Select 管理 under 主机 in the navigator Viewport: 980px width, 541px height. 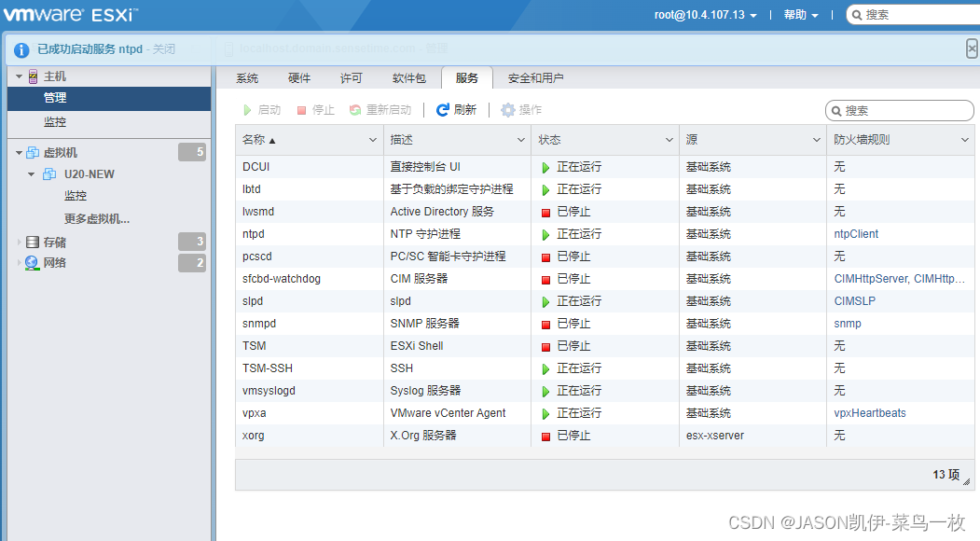(x=109, y=98)
